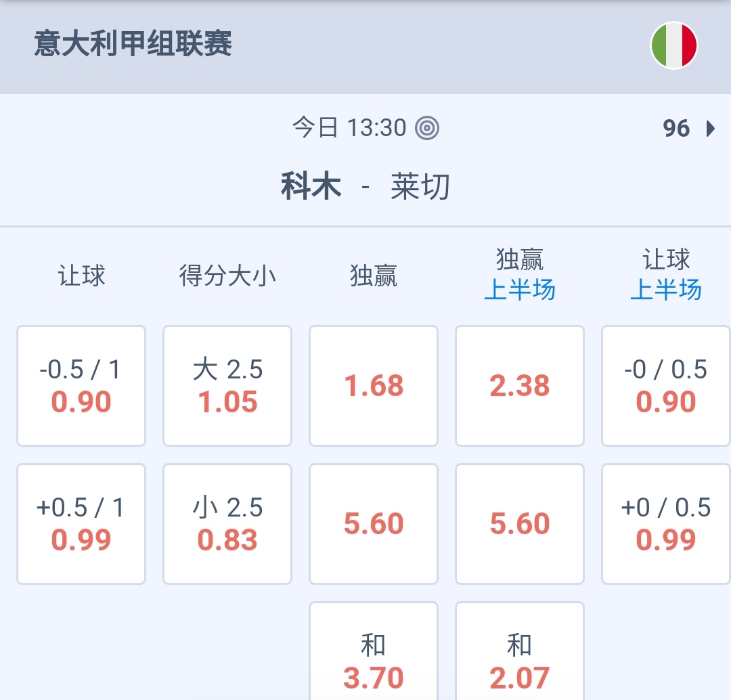Viewport: 731px width, 700px height.
Task: Choose first-half draw 和 at 2.07
Action: point(520,660)
